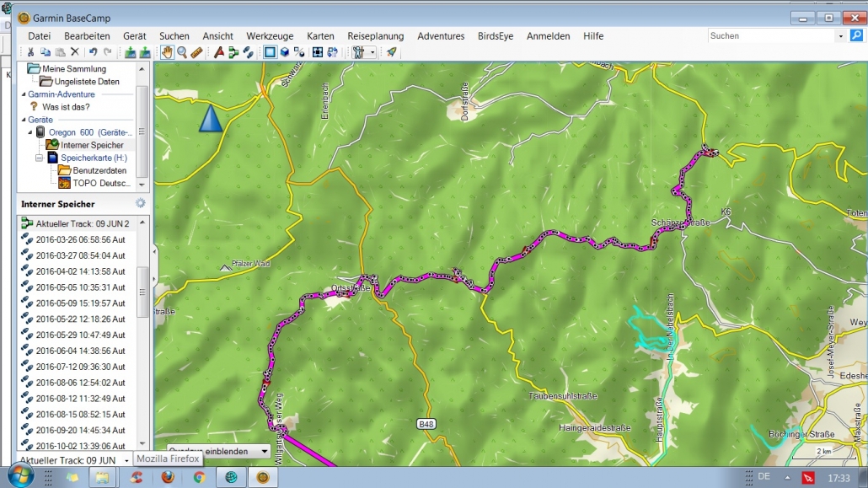Viewport: 868px width, 488px height.
Task: Click the combined 2D/3D view icon
Action: pos(299,52)
